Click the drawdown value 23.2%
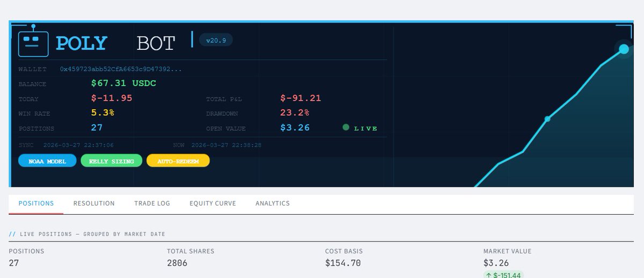 tap(295, 113)
